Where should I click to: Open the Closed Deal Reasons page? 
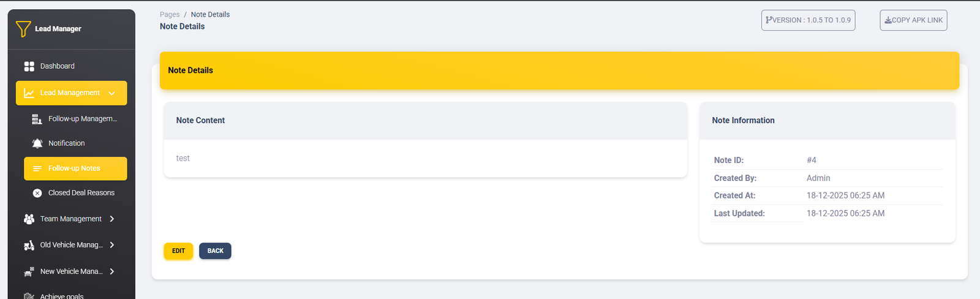[x=81, y=193]
